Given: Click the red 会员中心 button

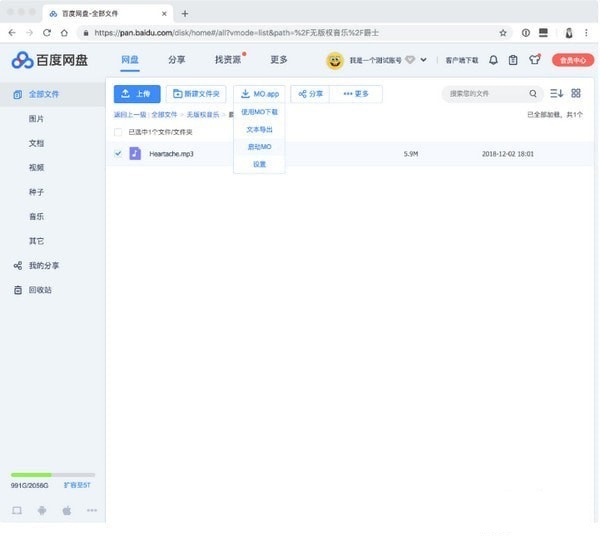Looking at the screenshot, I should click(x=573, y=60).
